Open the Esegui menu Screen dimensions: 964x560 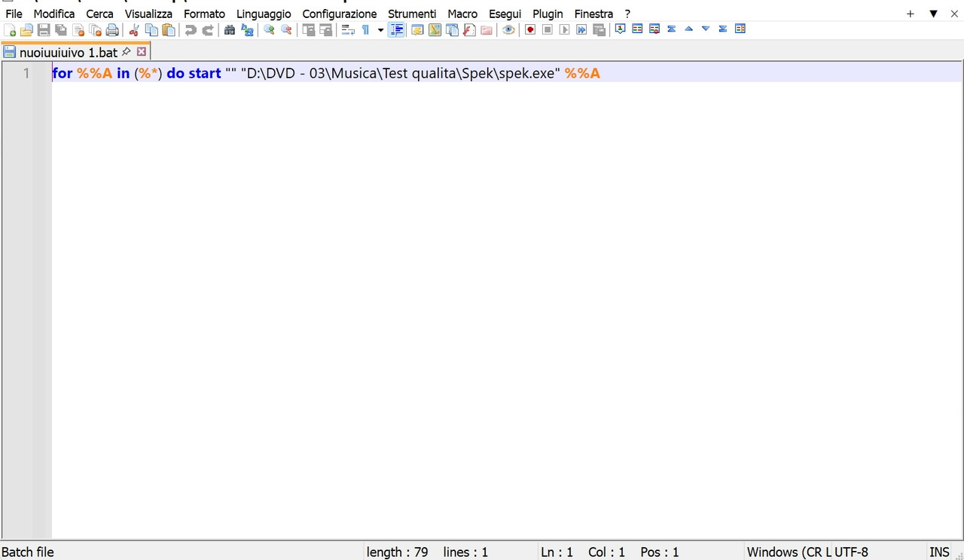click(505, 14)
